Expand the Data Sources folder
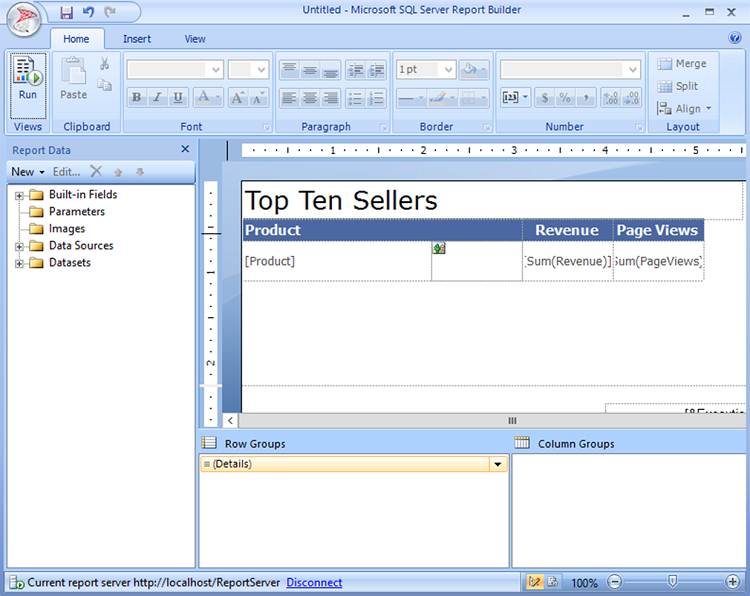This screenshot has height=596, width=750. pos(19,247)
